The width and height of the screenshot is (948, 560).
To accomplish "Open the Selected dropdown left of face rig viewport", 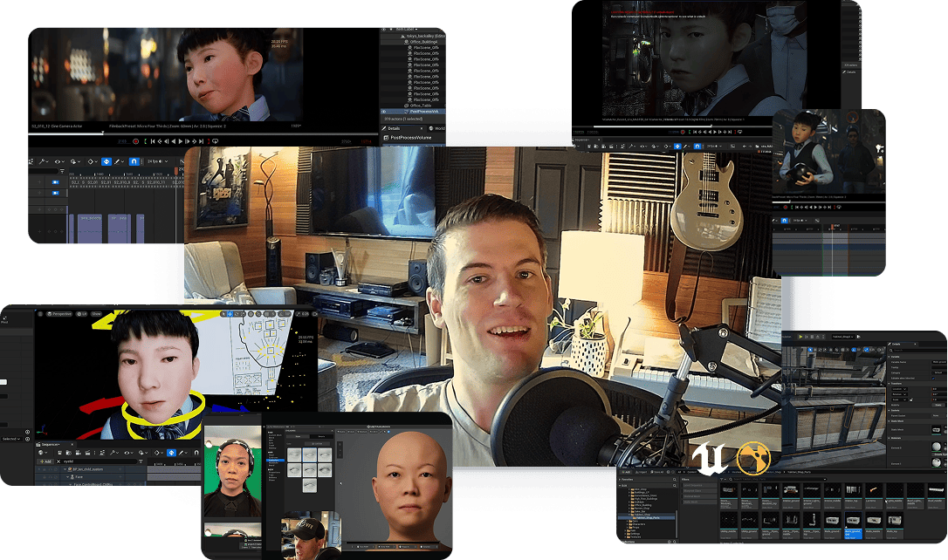I will (x=10, y=439).
